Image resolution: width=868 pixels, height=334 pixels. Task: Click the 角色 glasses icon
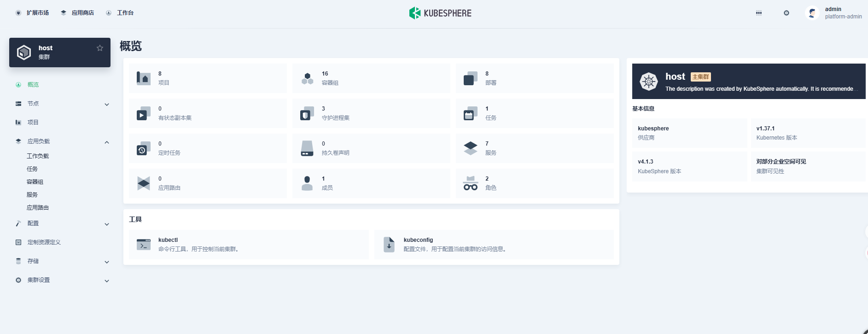tap(471, 183)
